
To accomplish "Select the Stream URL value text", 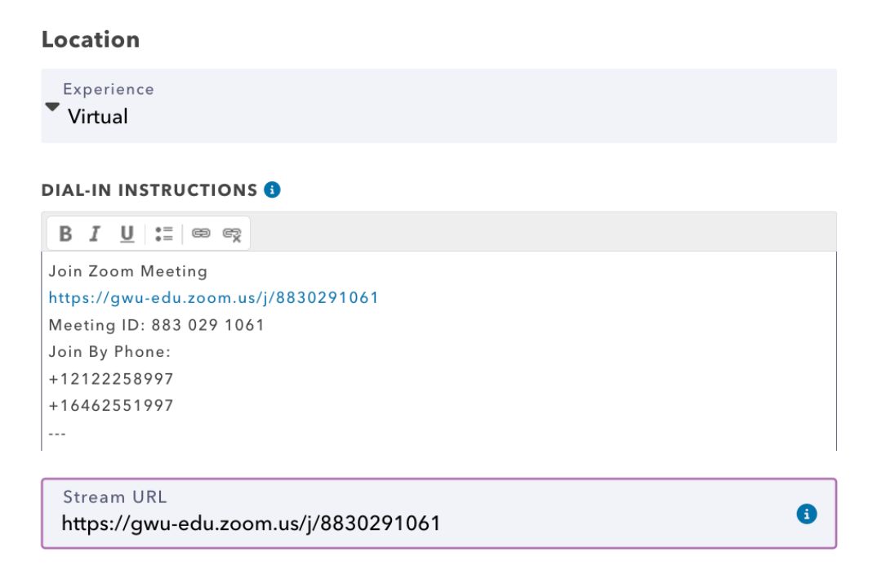I will click(x=249, y=523).
